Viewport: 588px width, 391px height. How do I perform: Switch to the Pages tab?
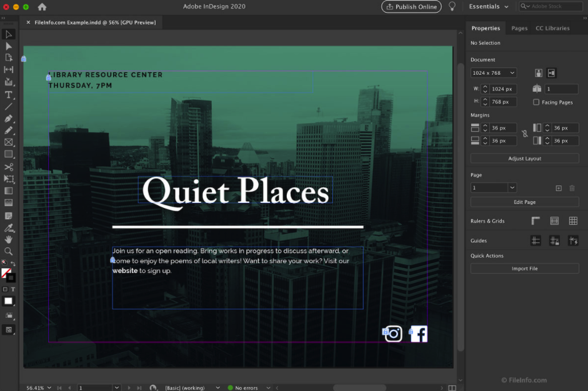519,28
